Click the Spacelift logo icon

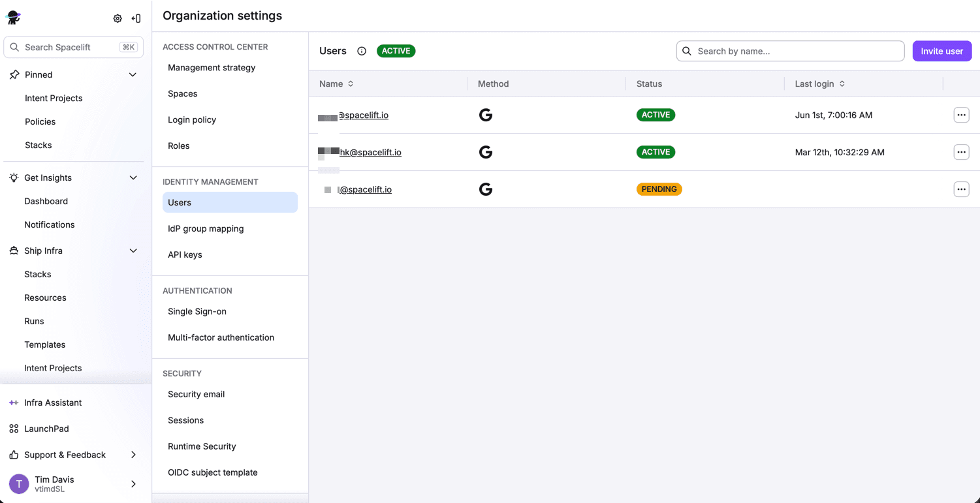[x=13, y=18]
